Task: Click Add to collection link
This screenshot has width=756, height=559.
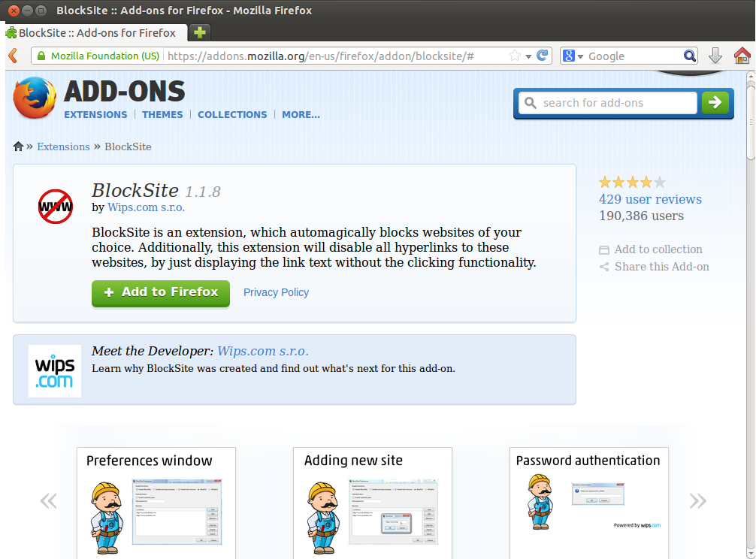Action: point(658,249)
